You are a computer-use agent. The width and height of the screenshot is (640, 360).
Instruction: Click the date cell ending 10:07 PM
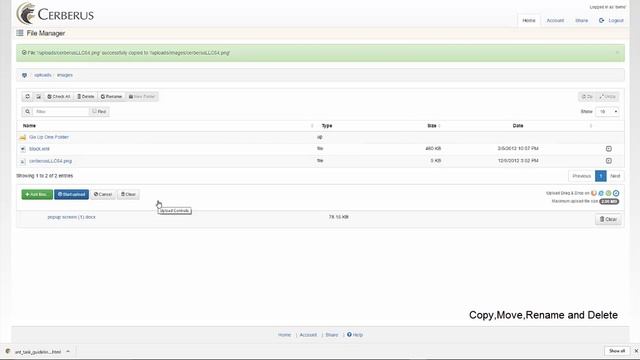(518, 149)
